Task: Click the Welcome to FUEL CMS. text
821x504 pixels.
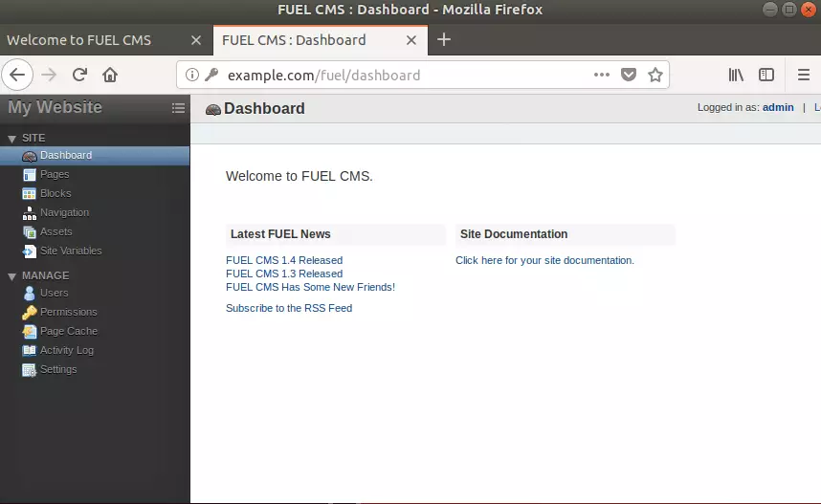Action: [x=299, y=176]
